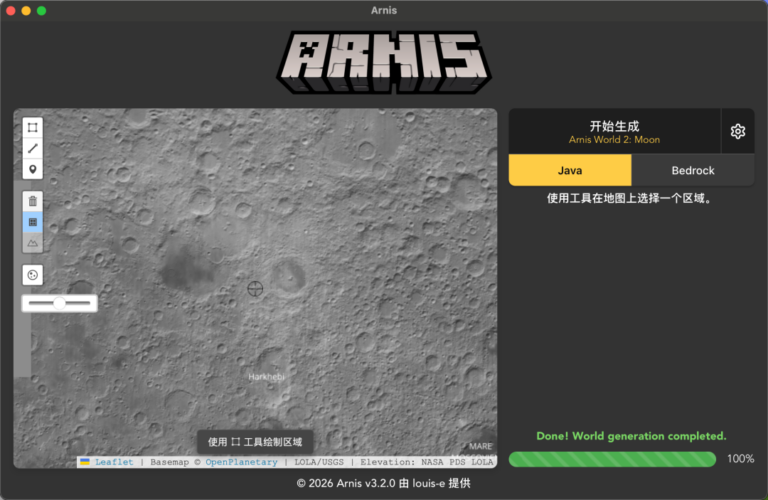This screenshot has width=768, height=500.
Task: Open the OpenPlanetary basemap link
Action: tap(241, 462)
